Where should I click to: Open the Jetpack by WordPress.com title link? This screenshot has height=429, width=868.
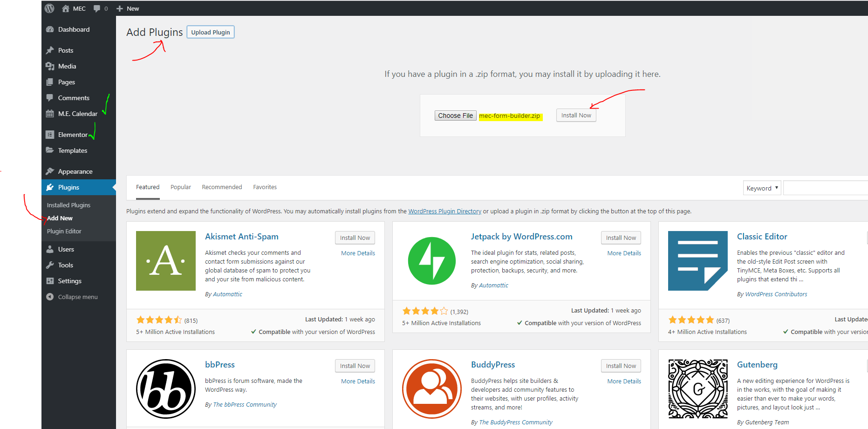(x=521, y=237)
